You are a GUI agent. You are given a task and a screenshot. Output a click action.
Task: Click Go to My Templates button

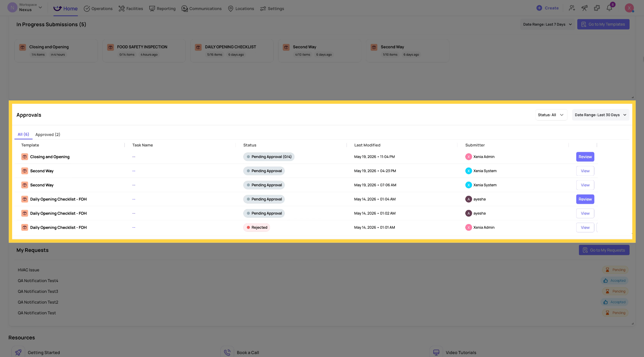(x=603, y=24)
